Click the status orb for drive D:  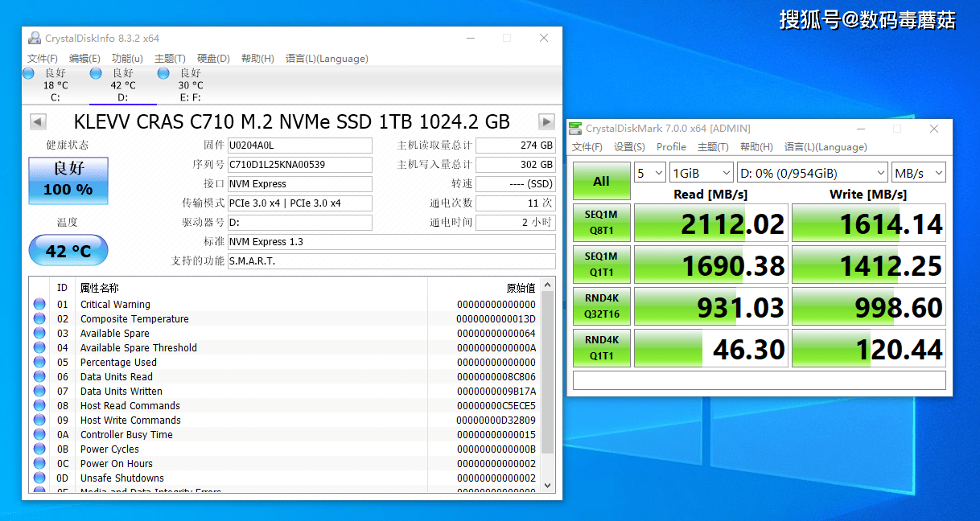pos(96,73)
